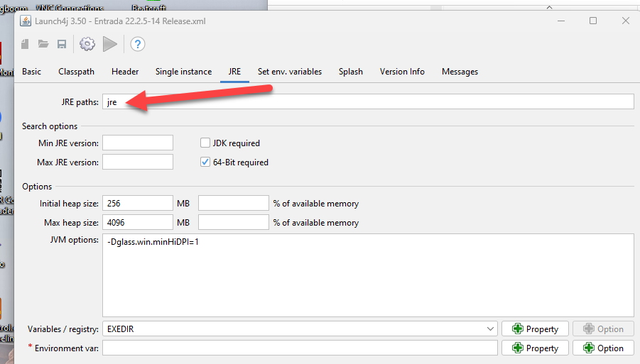This screenshot has width=640, height=364.
Task: Save configuration with the floppy disk icon
Action: tap(62, 45)
